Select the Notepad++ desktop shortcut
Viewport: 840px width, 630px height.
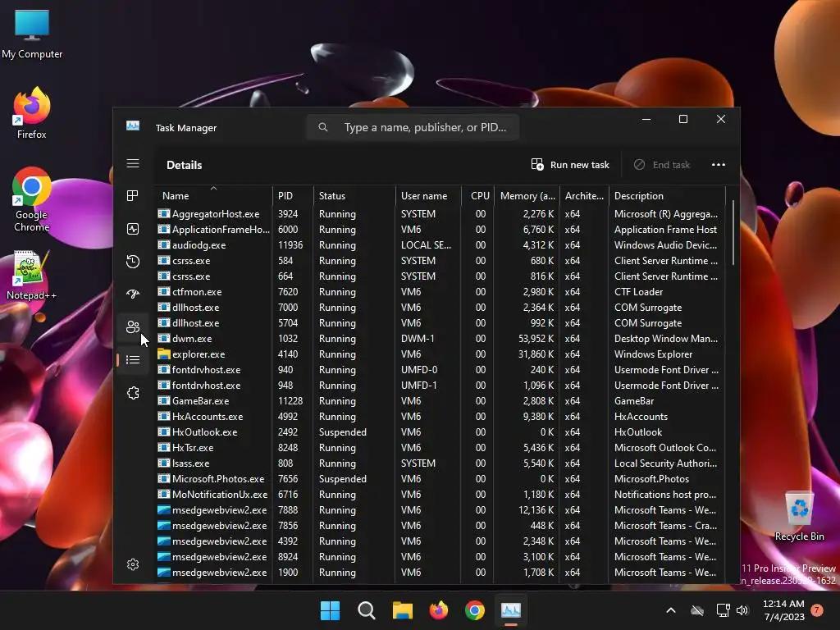[x=32, y=275]
